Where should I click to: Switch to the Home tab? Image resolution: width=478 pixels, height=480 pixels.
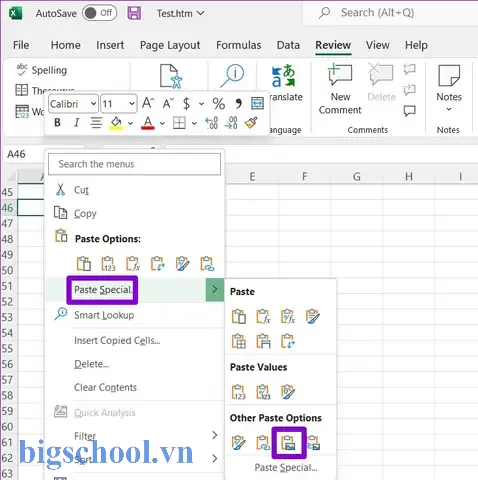(x=66, y=45)
